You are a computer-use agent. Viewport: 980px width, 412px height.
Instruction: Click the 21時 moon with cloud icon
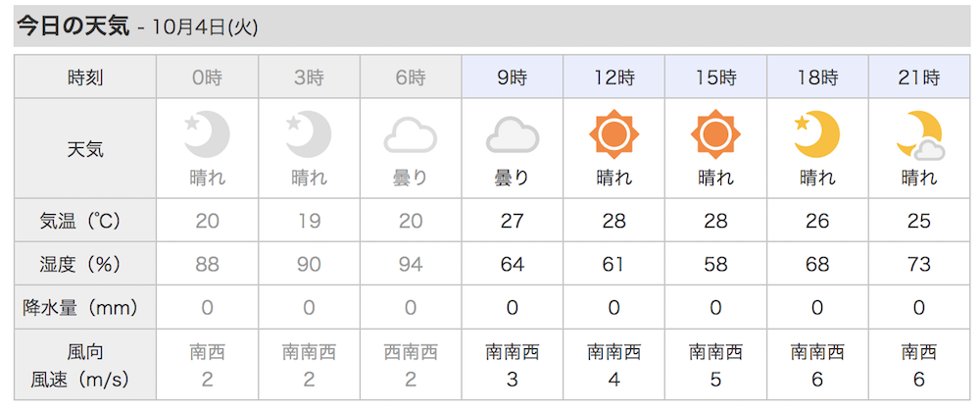(919, 135)
